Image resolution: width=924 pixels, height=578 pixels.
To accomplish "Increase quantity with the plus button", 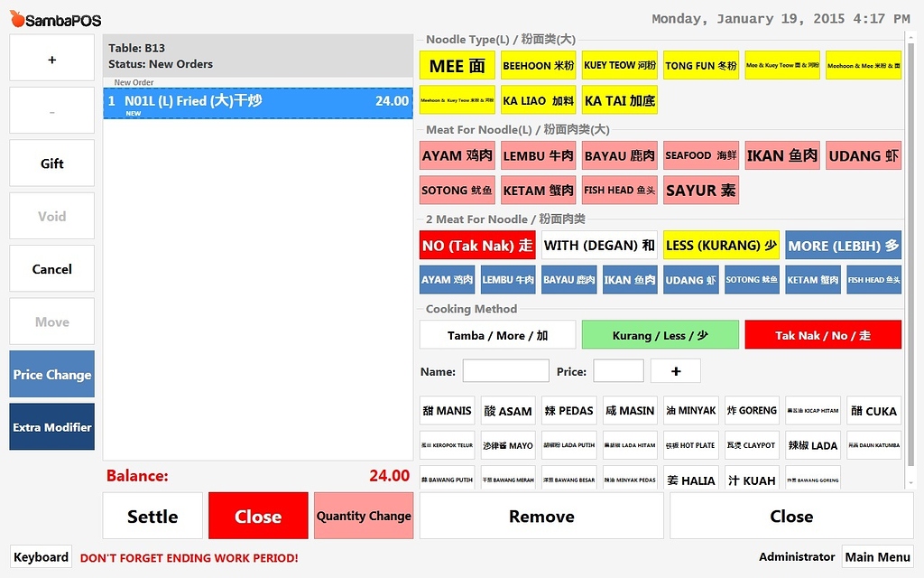I will point(51,57).
